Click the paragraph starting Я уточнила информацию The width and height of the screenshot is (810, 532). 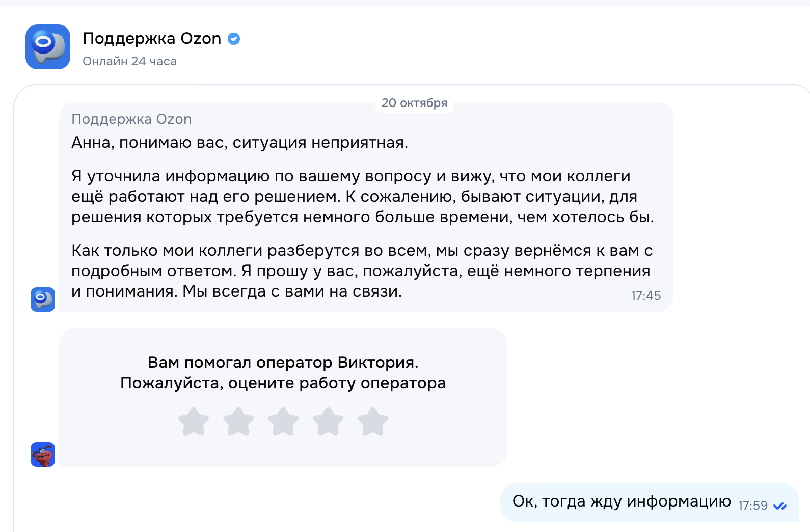[x=362, y=196]
